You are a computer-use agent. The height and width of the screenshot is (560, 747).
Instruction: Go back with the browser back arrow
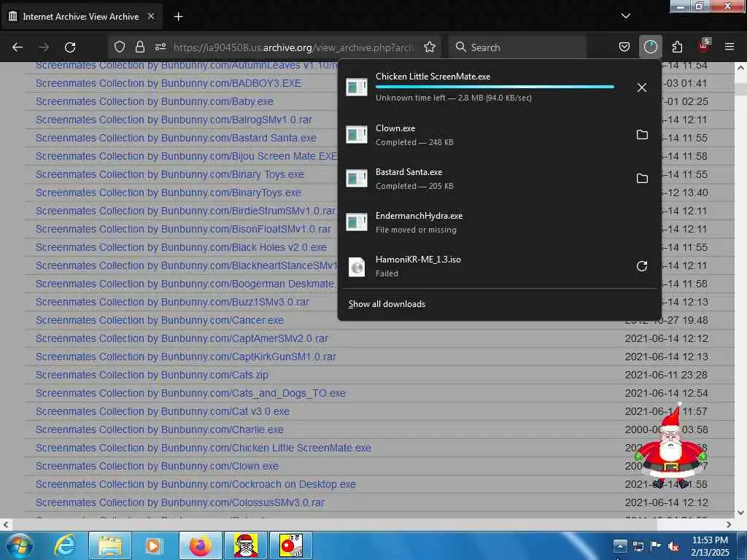click(x=18, y=47)
